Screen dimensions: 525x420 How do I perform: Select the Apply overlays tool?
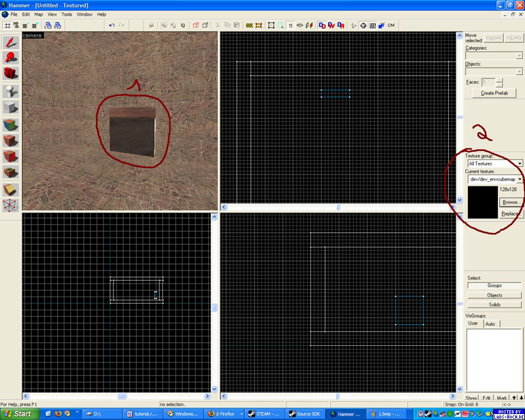(10, 173)
